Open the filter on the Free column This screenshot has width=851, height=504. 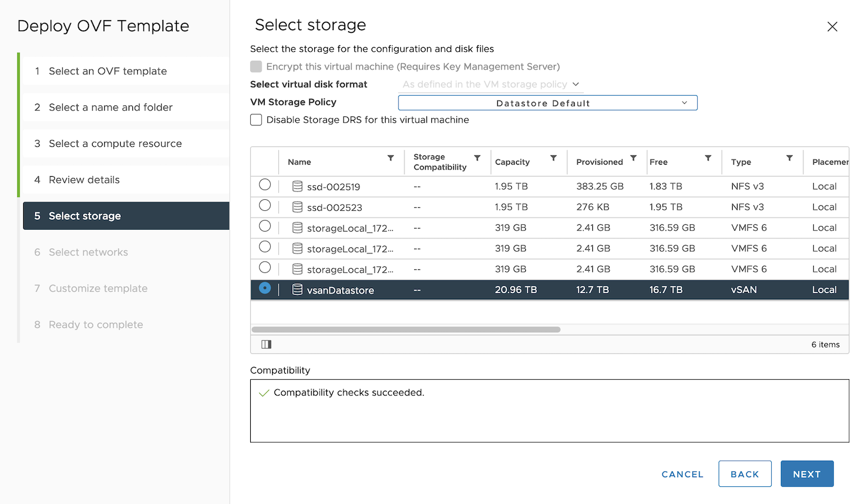pos(708,157)
